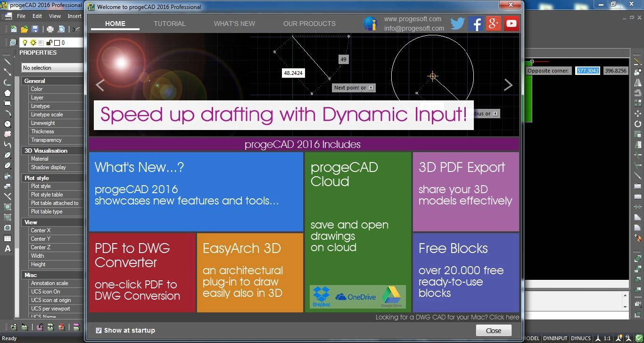Collapse the View properties section
The width and height of the screenshot is (644, 343).
pos(53,222)
